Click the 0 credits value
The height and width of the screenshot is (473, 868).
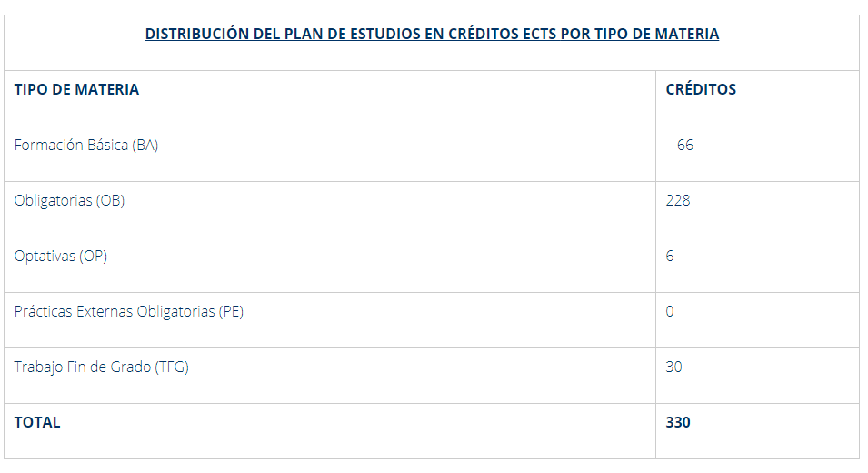pos(670,312)
